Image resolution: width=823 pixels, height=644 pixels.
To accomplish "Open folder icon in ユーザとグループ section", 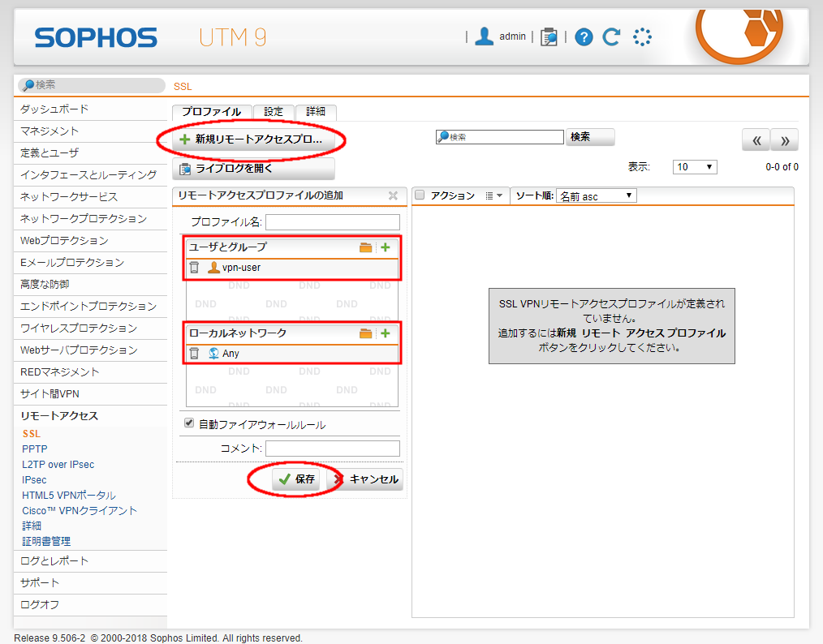I will tap(366, 247).
